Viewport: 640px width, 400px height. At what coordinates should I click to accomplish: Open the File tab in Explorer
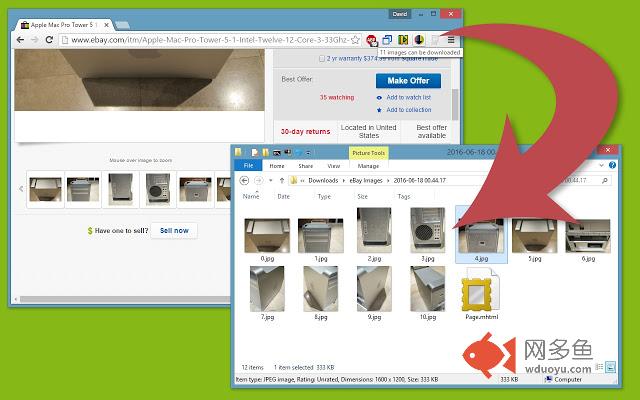[248, 166]
